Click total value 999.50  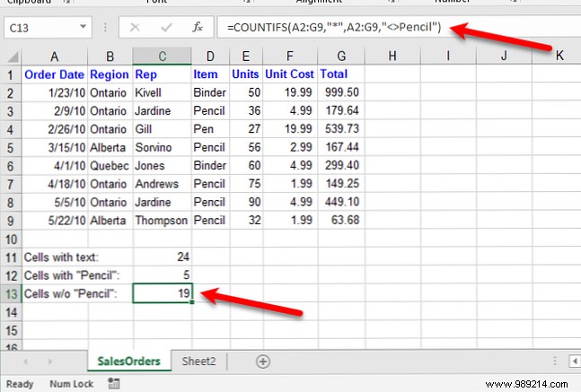coord(341,92)
